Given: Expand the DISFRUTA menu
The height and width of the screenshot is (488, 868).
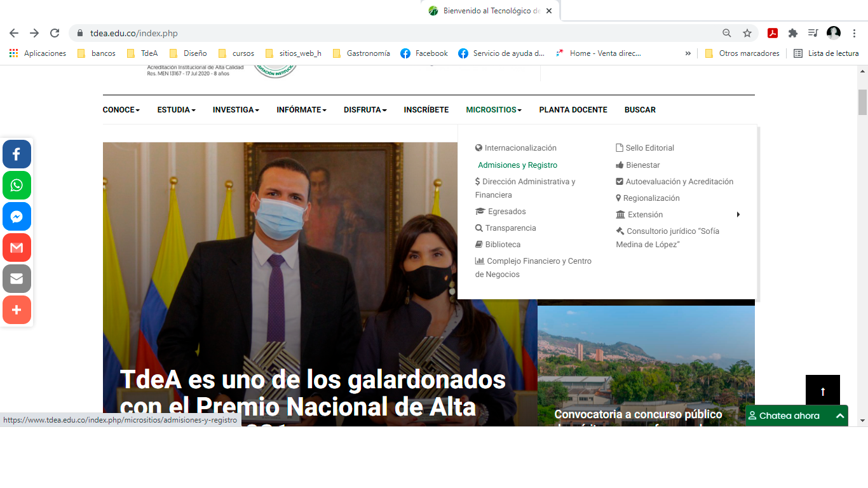Looking at the screenshot, I should click(365, 110).
